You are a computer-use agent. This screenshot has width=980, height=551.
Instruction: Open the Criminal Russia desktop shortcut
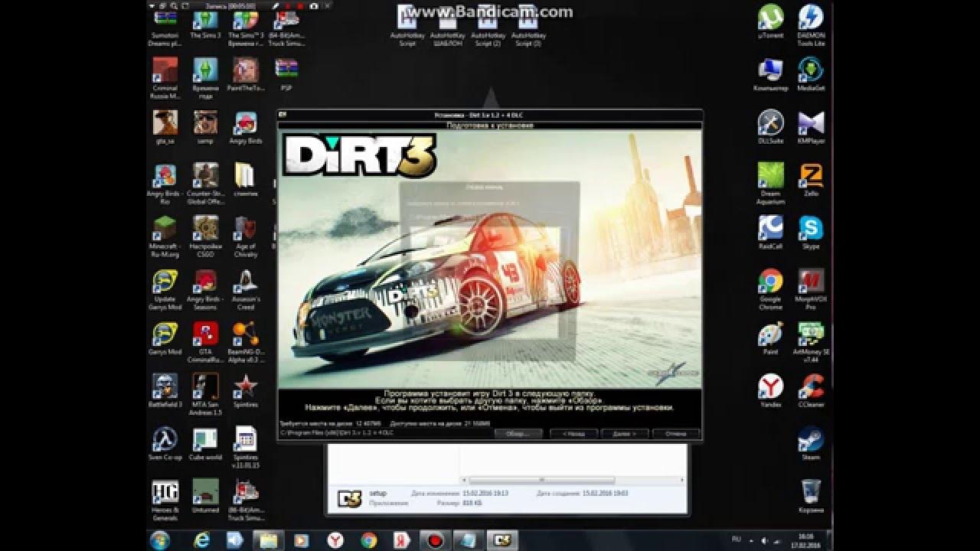coord(165,79)
